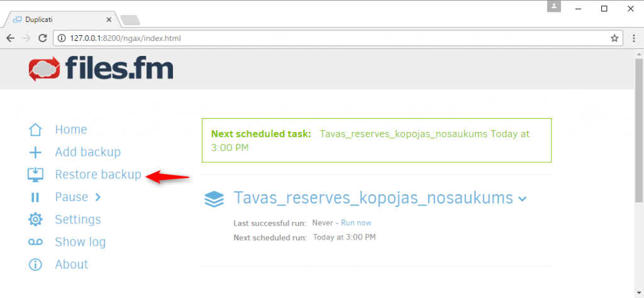Click the Show log tape icon

(x=35, y=242)
